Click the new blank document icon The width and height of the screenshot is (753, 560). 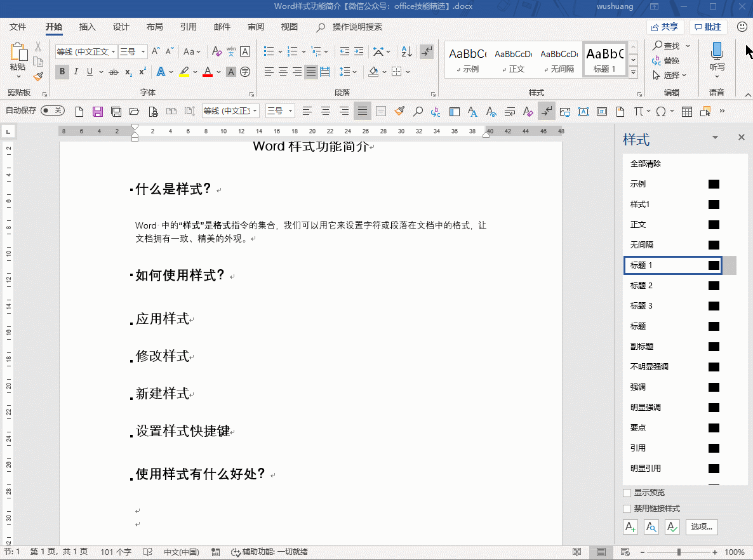[79, 112]
